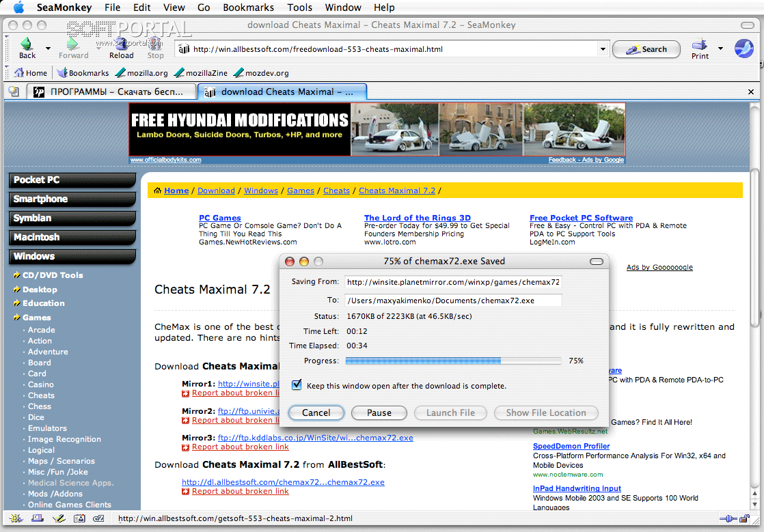Open the Emulators subcategory
Image resolution: width=764 pixels, height=532 pixels.
(x=47, y=428)
